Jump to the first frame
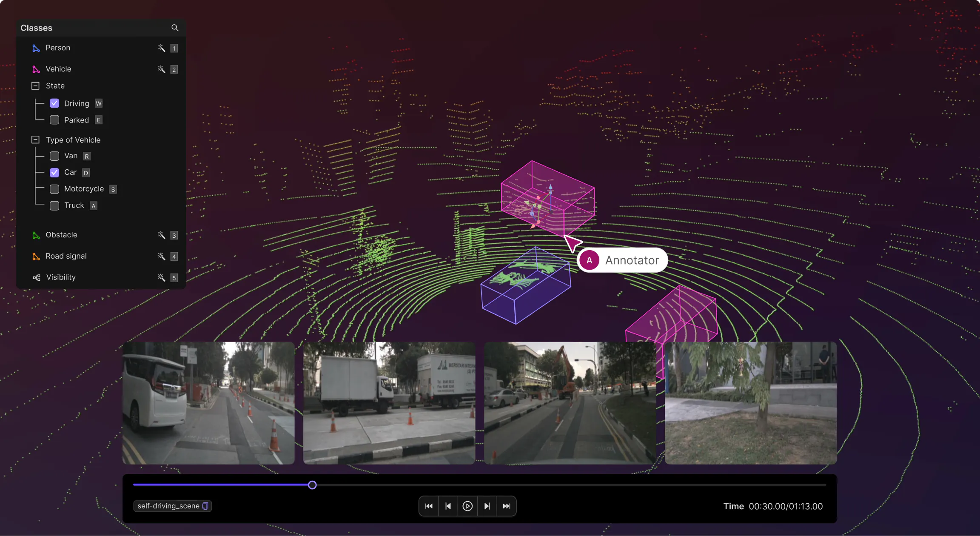 (x=429, y=506)
